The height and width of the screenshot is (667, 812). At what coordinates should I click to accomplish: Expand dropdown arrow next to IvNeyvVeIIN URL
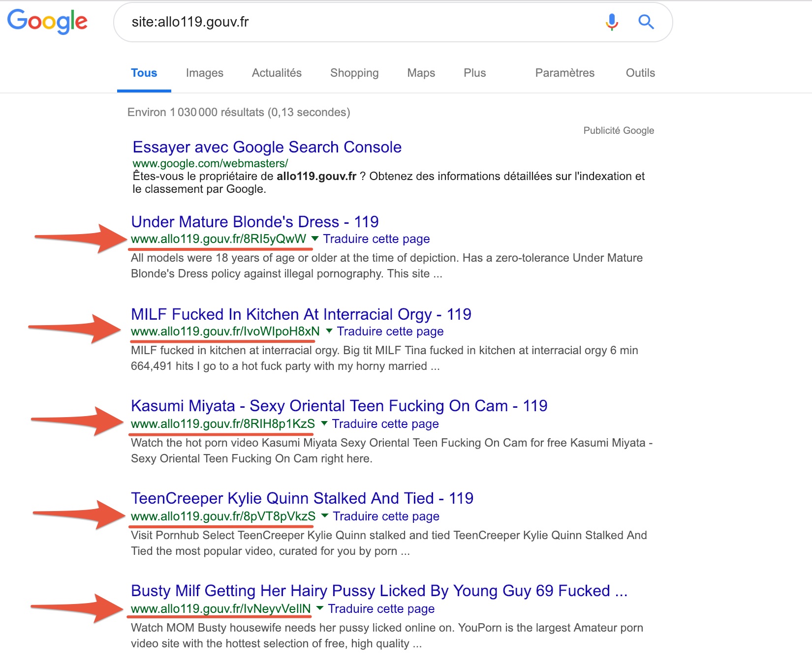(x=320, y=608)
